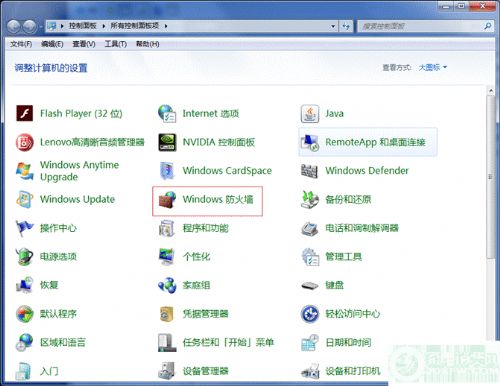
Task: Click the search magnifier button
Action: click(487, 26)
